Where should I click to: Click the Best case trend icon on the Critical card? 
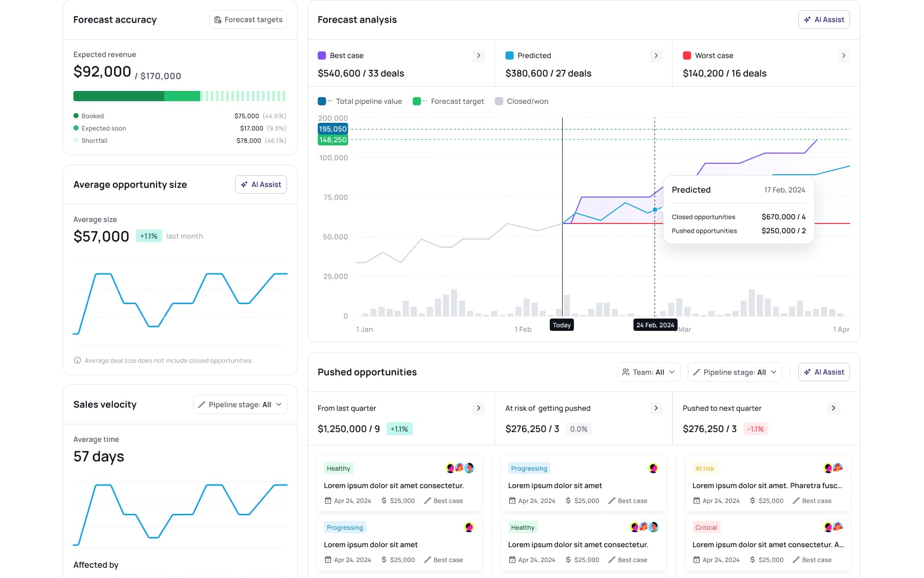tap(797, 560)
